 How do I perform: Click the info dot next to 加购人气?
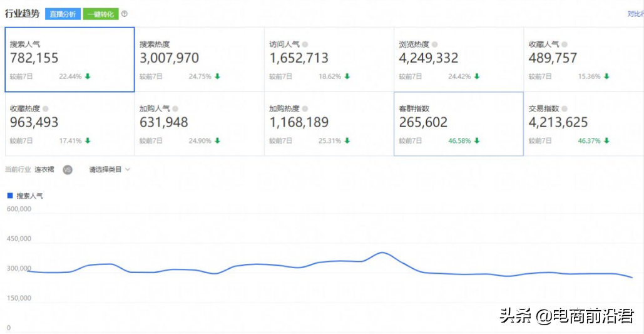pyautogui.click(x=175, y=108)
